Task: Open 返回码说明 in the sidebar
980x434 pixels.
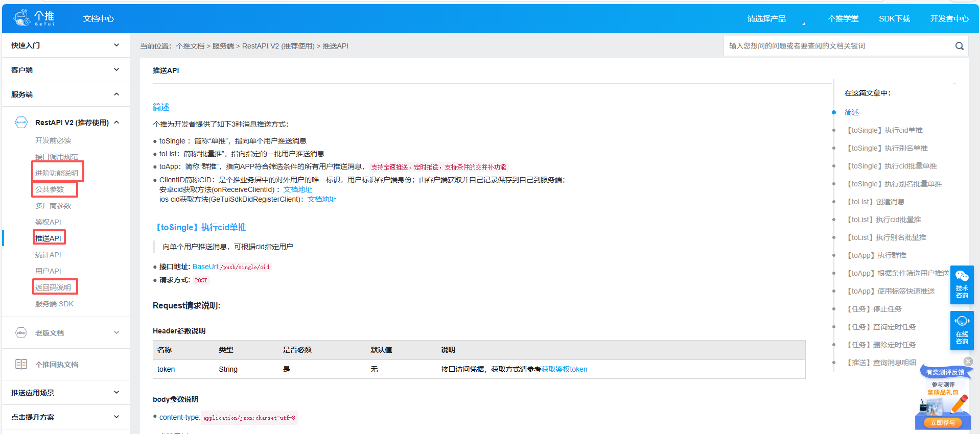Action: 53,287
